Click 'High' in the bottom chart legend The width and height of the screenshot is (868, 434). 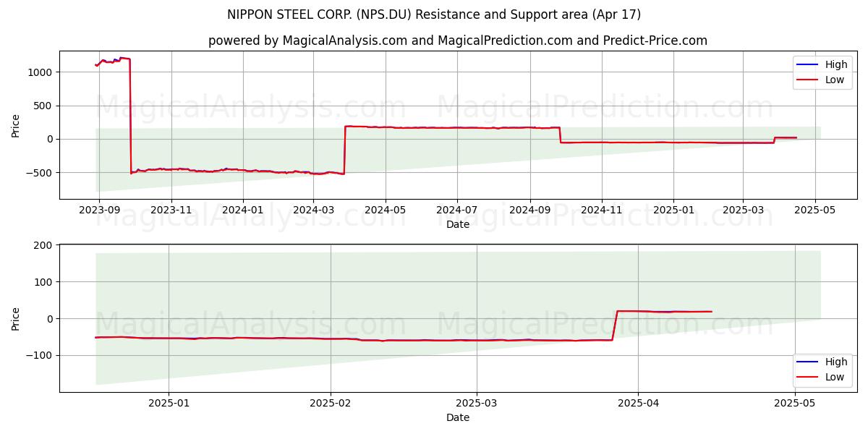[x=836, y=362]
